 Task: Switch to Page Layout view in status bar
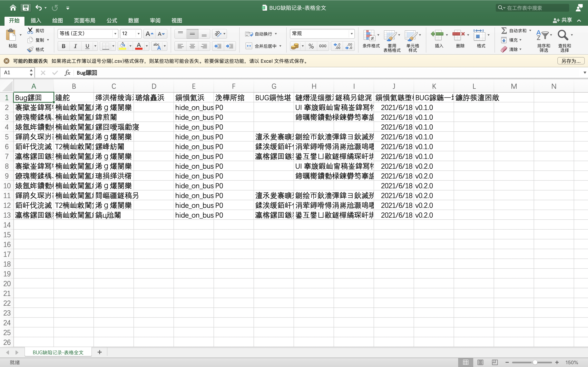480,362
